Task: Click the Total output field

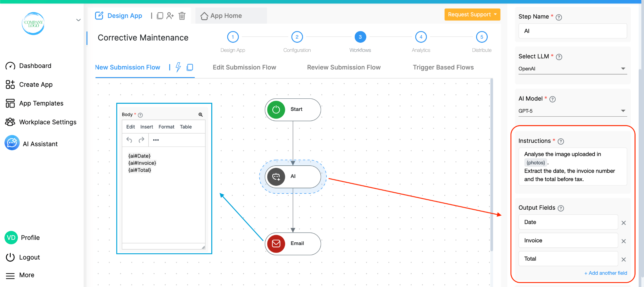Action: click(568, 259)
